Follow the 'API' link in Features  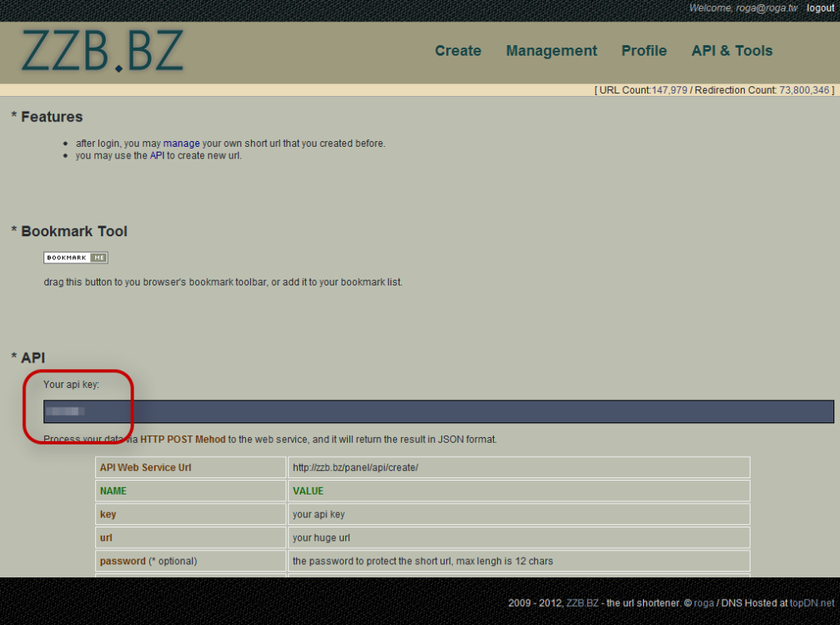tap(157, 156)
